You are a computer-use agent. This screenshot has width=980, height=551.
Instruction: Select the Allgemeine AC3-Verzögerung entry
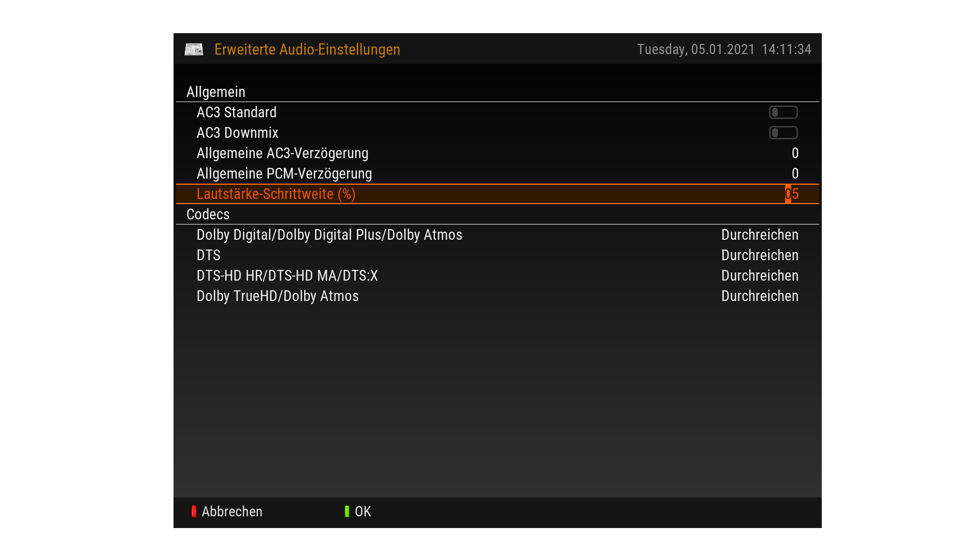point(498,153)
